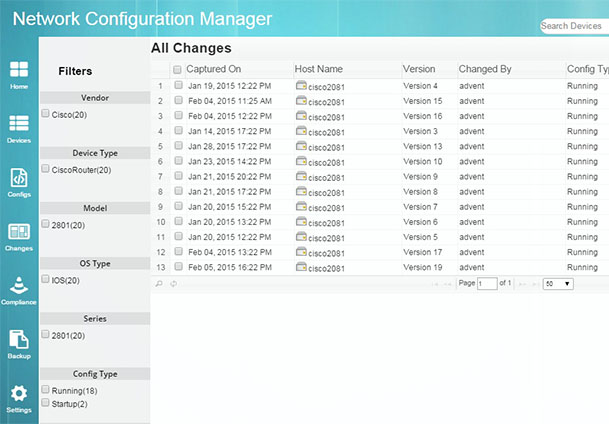
Task: Click the Search Devices field
Action: point(574,26)
